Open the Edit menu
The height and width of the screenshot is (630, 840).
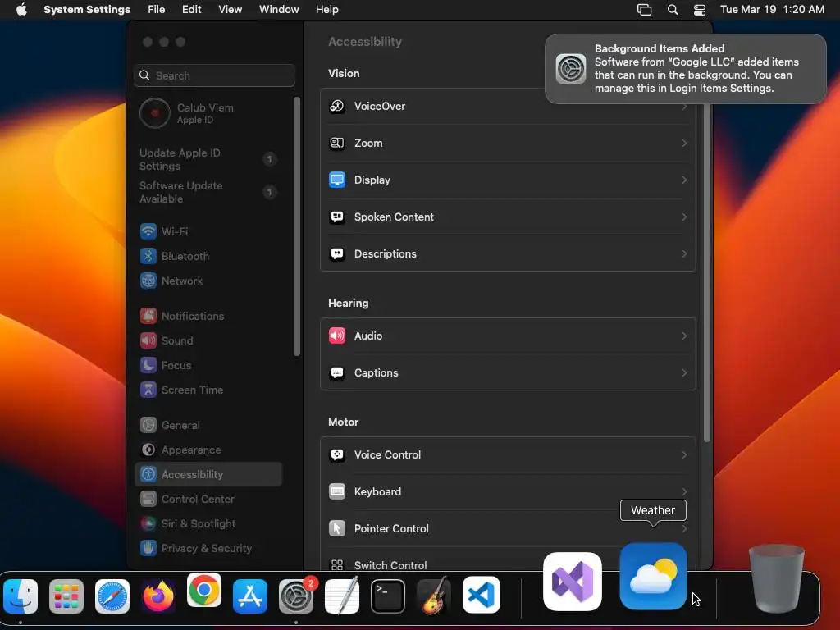click(191, 10)
